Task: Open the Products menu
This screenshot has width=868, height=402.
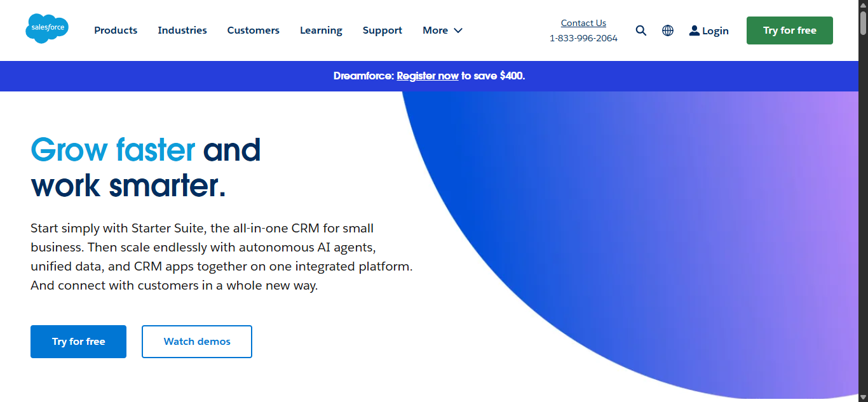Action: pyautogui.click(x=116, y=30)
